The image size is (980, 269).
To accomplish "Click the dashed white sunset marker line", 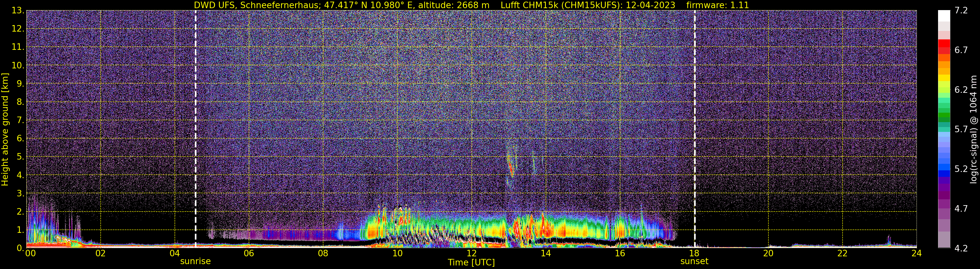I will [695, 129].
